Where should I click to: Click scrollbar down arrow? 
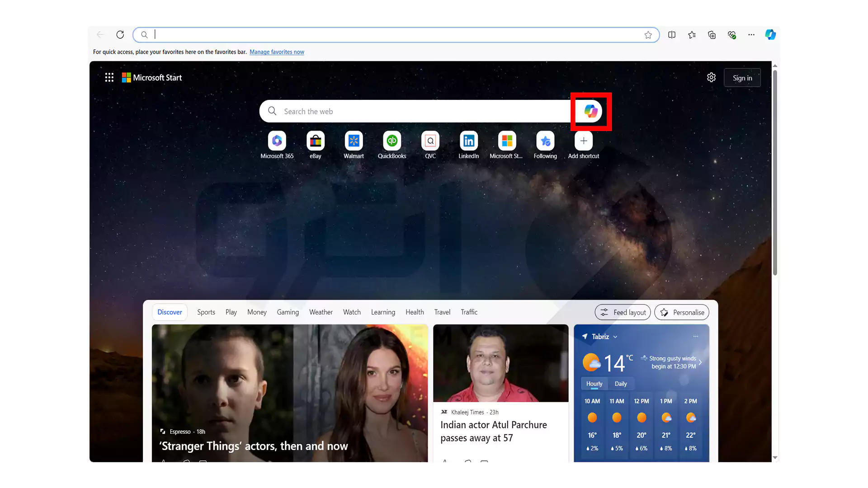point(775,458)
